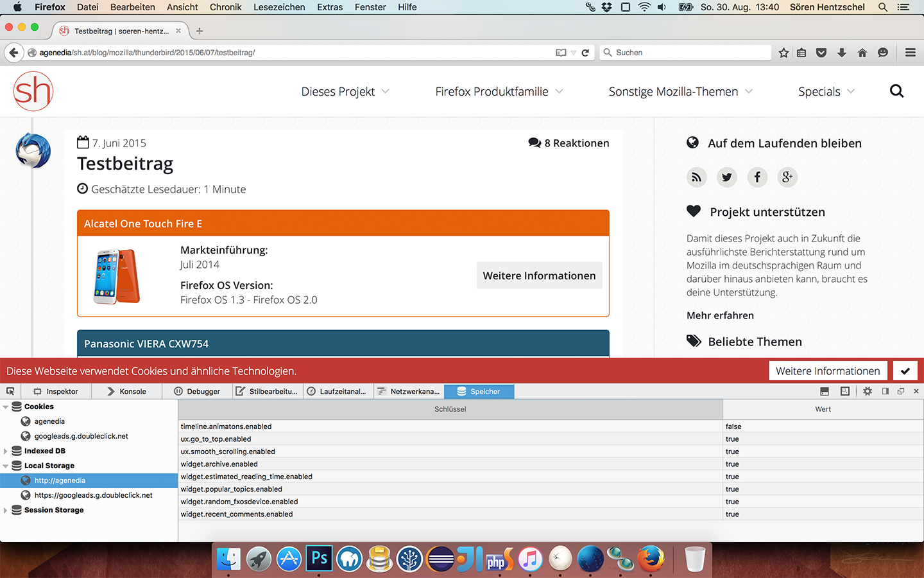Open a new browser tab
The width and height of the screenshot is (924, 578).
coord(200,31)
